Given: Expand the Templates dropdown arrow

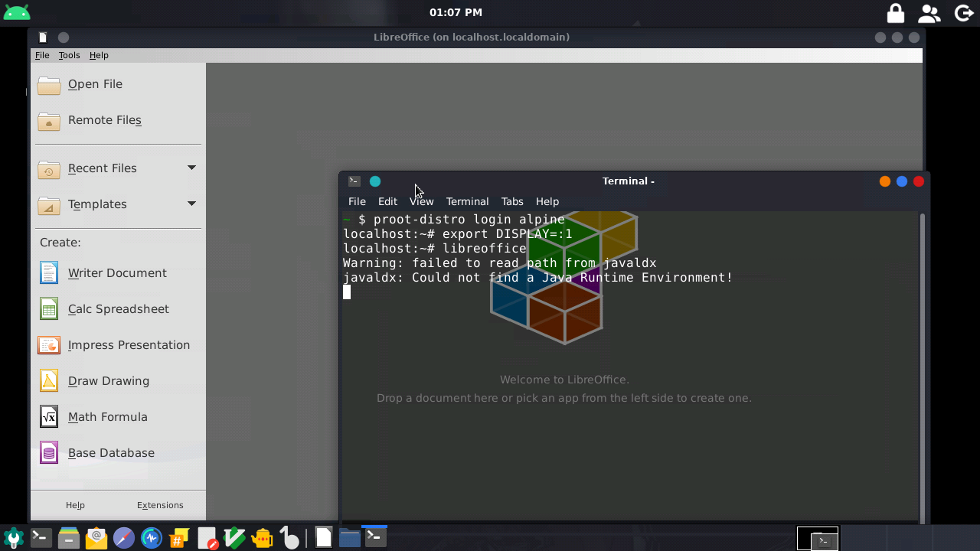Looking at the screenshot, I should pyautogui.click(x=191, y=204).
